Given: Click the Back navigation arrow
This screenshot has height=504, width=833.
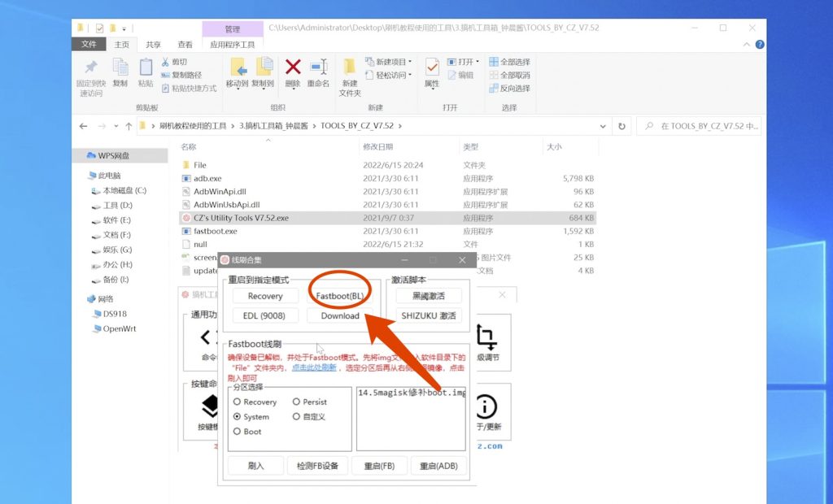Looking at the screenshot, I should click(84, 126).
